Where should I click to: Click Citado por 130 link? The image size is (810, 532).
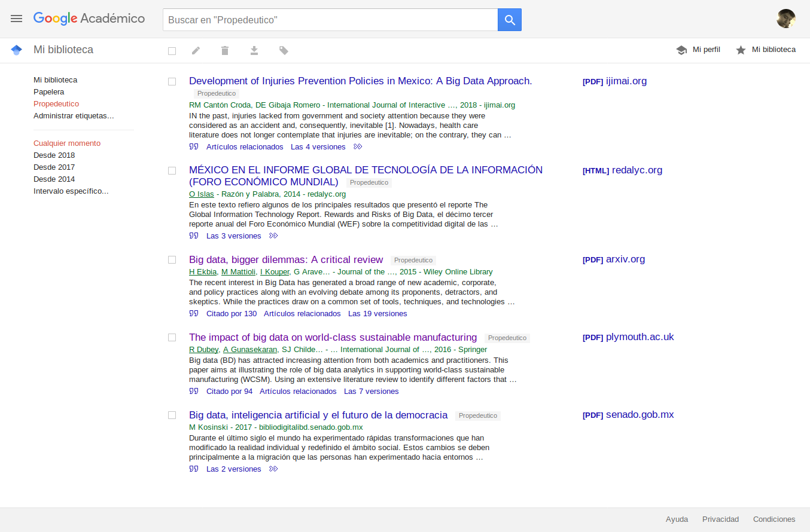pos(232,313)
